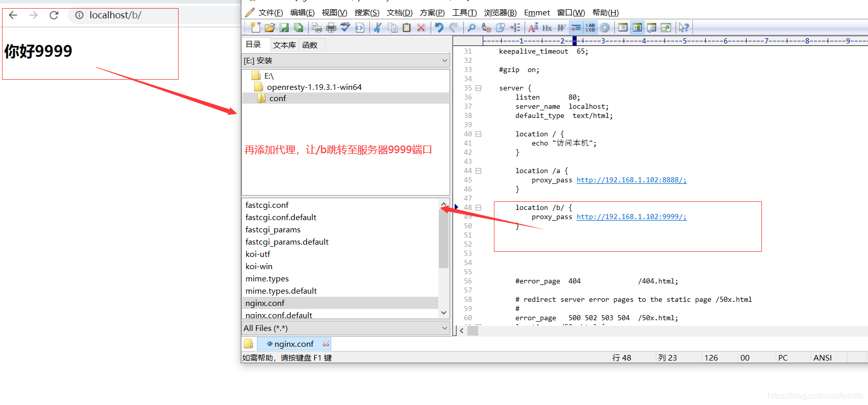Save the file with the floppy icon
868x405 pixels.
(284, 28)
